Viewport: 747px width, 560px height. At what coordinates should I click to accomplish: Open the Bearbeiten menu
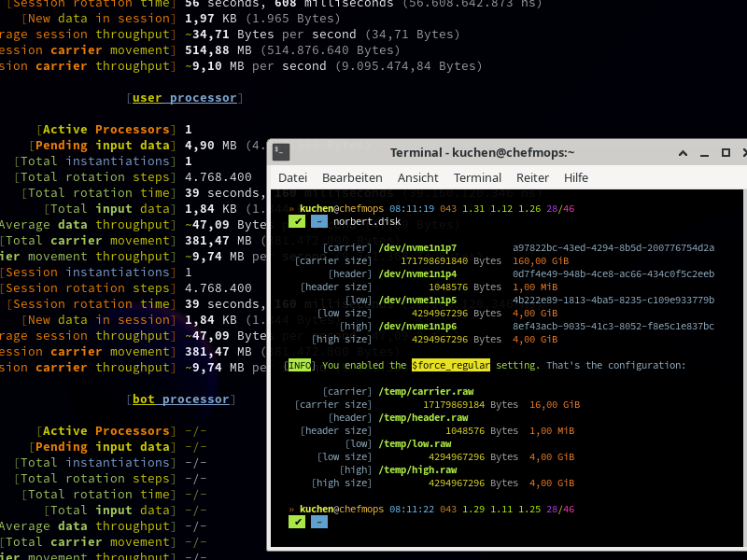click(352, 177)
